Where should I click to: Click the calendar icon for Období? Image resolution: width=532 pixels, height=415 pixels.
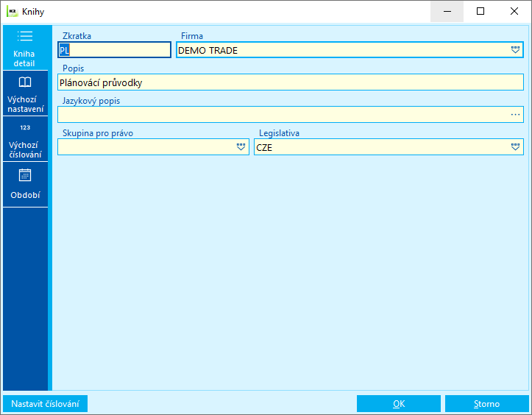tap(25, 175)
